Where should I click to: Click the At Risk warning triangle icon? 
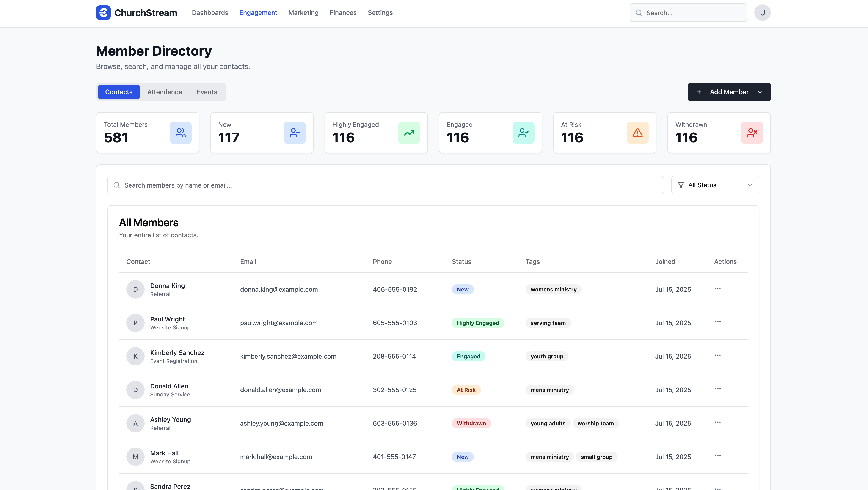click(x=637, y=133)
